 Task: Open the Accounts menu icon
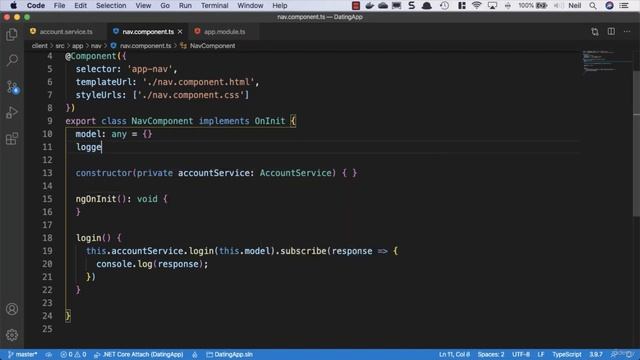[12, 309]
